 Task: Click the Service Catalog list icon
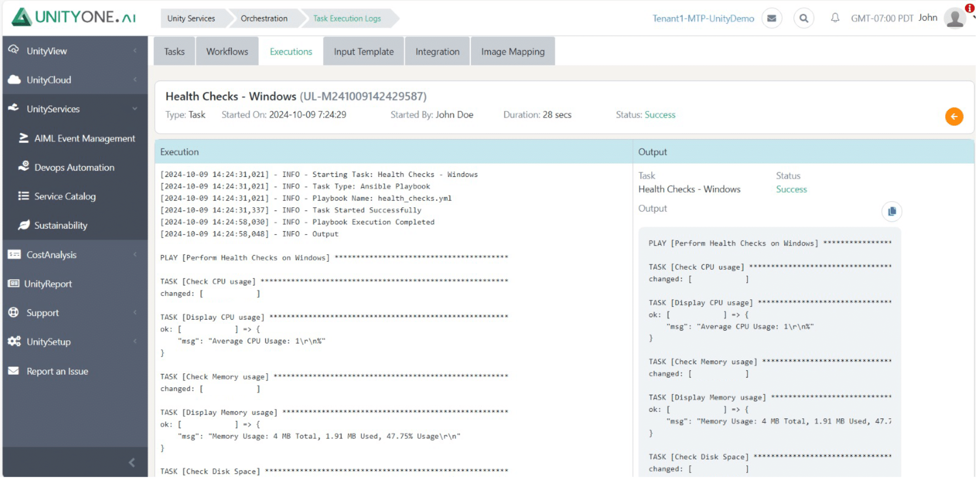(x=24, y=196)
